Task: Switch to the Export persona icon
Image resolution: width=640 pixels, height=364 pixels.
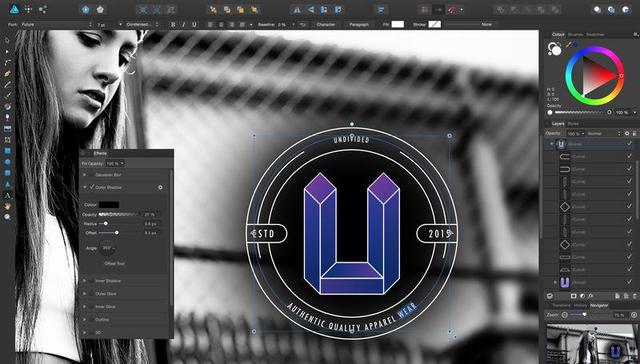Action: pyautogui.click(x=42, y=9)
